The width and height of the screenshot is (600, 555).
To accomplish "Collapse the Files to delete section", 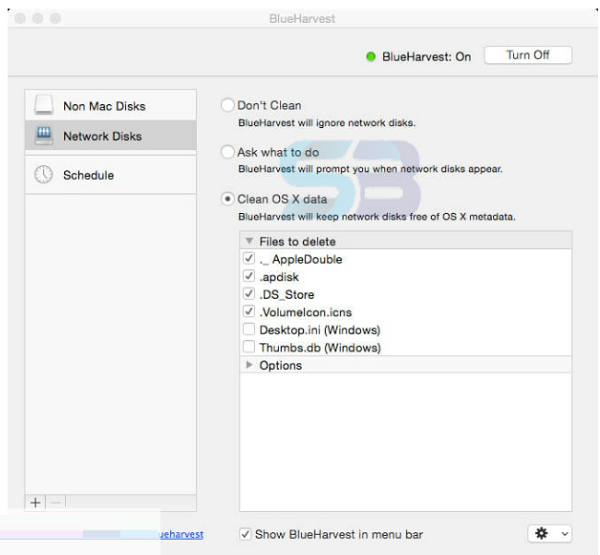I will click(x=249, y=241).
